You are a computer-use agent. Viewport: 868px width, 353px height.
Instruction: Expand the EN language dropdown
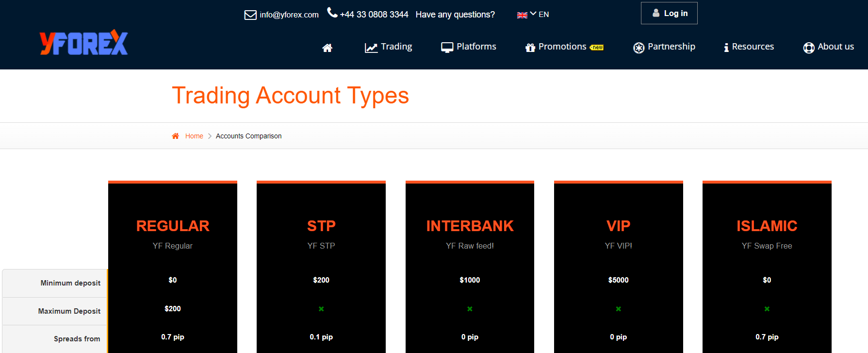coord(540,15)
